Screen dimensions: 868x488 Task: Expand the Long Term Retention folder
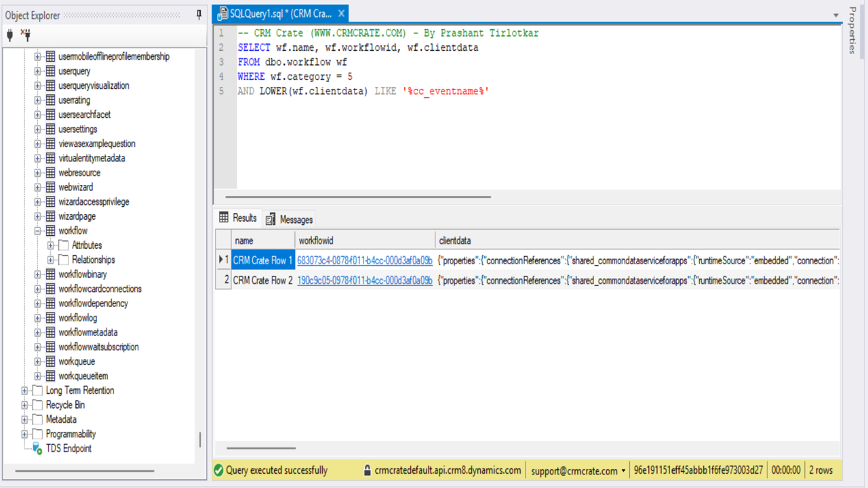tap(24, 390)
